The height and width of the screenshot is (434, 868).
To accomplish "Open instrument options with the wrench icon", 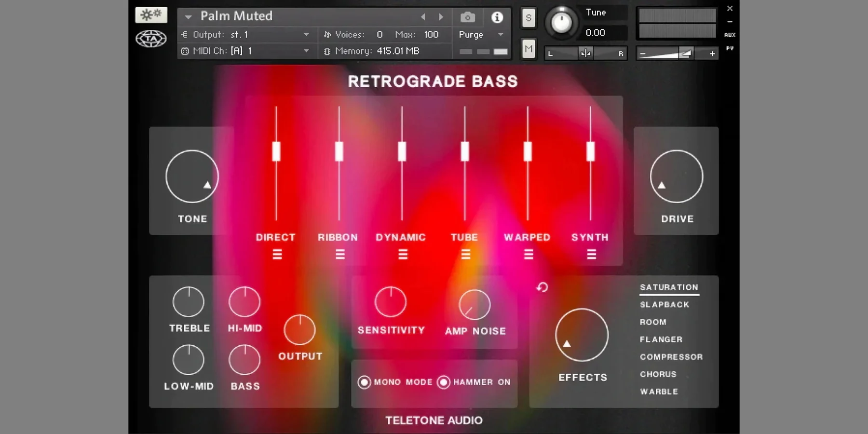I will [151, 14].
